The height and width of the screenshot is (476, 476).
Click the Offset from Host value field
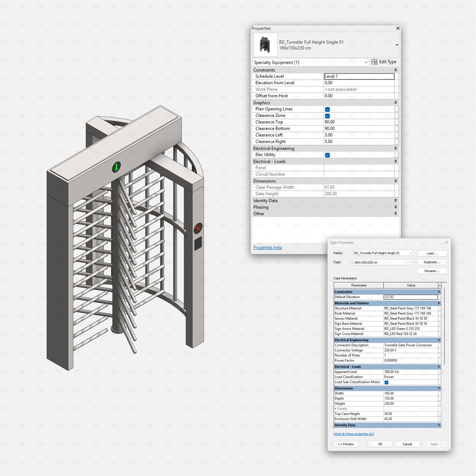coord(359,96)
